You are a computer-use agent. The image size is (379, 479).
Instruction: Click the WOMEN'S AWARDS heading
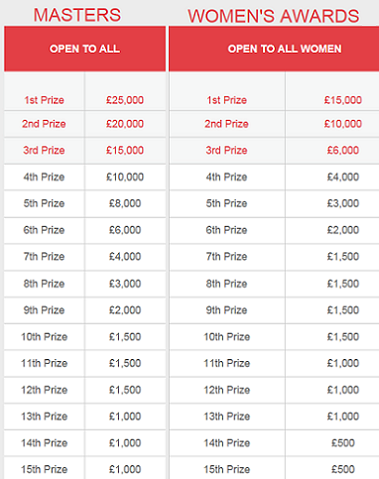[273, 16]
